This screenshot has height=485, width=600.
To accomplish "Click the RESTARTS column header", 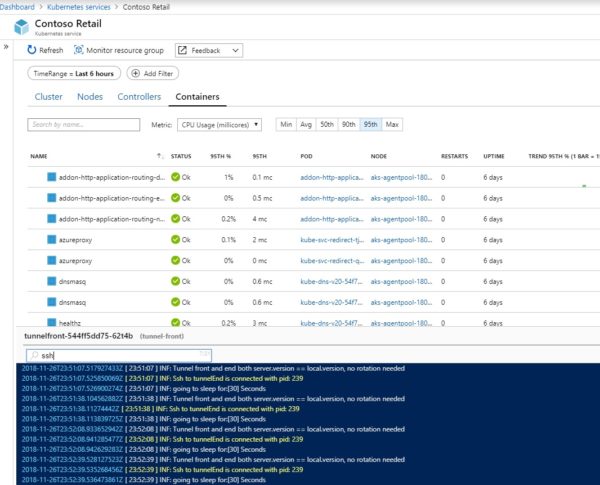I will 454,156.
